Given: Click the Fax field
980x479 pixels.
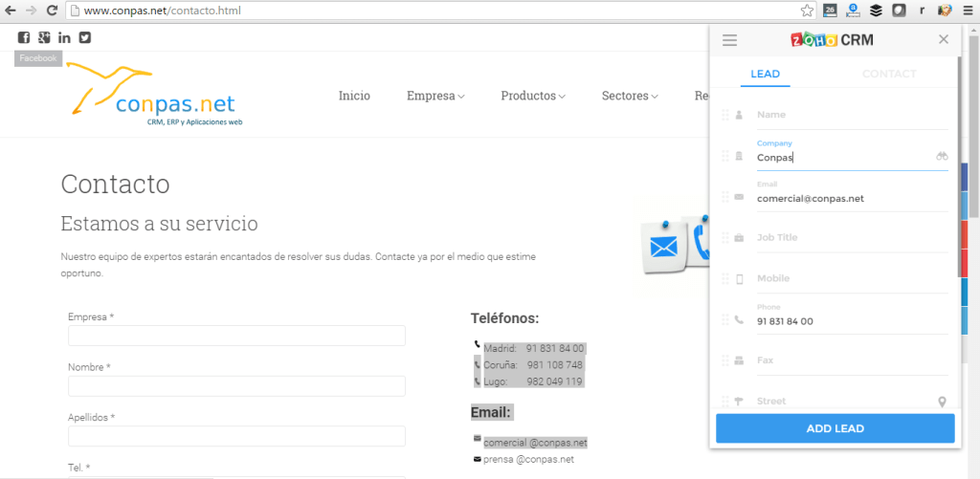Looking at the screenshot, I should click(x=852, y=360).
